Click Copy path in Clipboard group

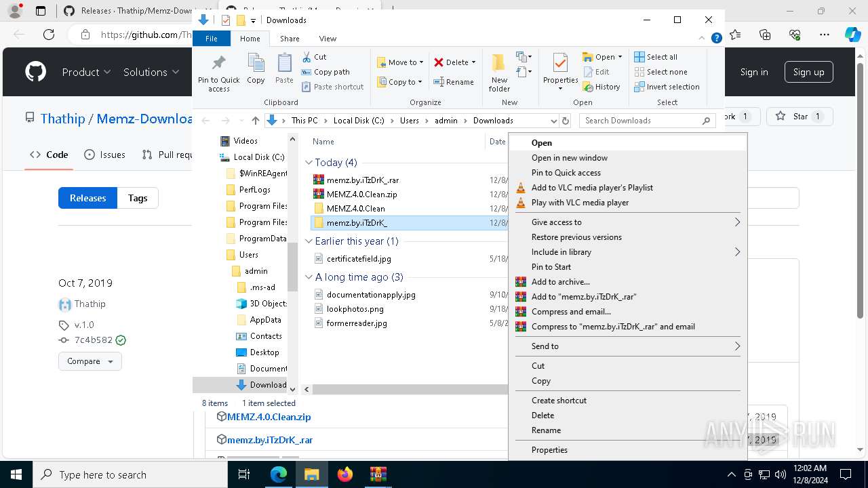click(325, 72)
